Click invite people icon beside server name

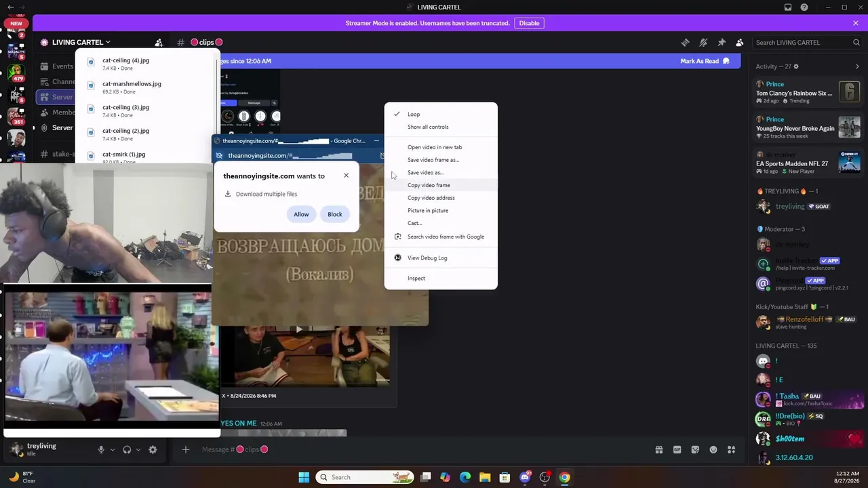(159, 42)
